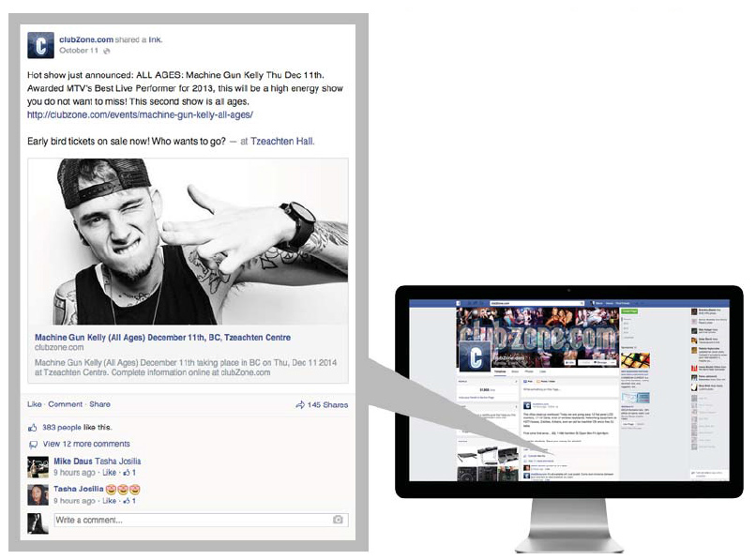
Task: Open the clubzone.com machine-gun-kelly-all-ages URL
Action: point(140,114)
